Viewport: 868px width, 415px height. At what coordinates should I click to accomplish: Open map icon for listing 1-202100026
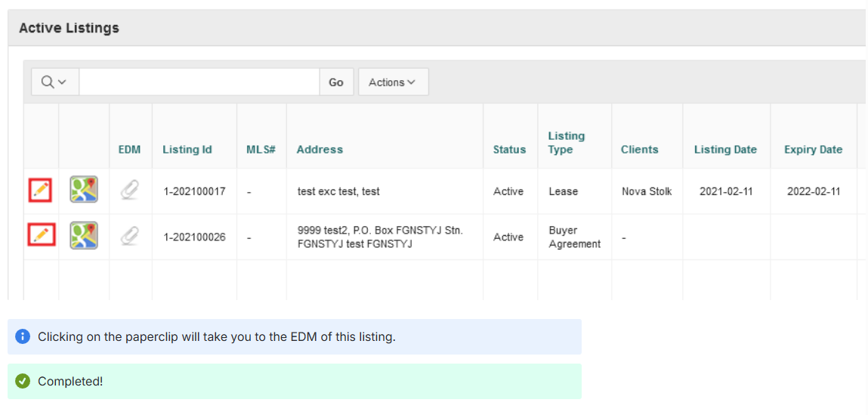pyautogui.click(x=84, y=236)
